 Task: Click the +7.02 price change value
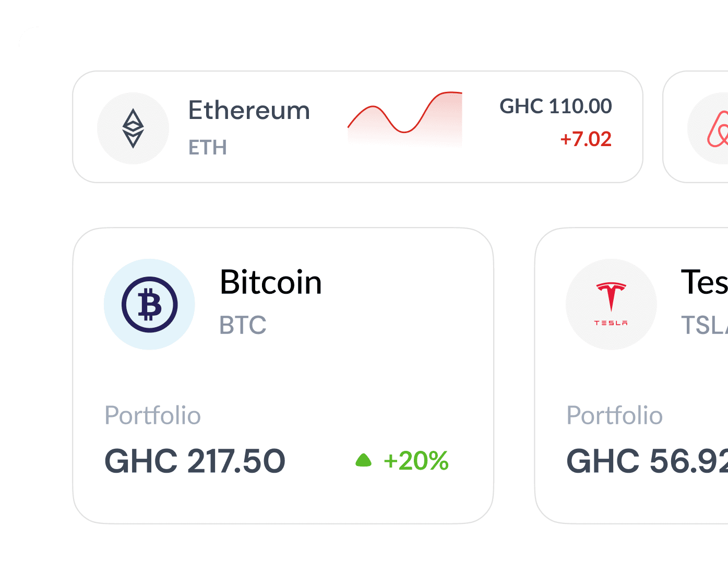click(x=586, y=139)
